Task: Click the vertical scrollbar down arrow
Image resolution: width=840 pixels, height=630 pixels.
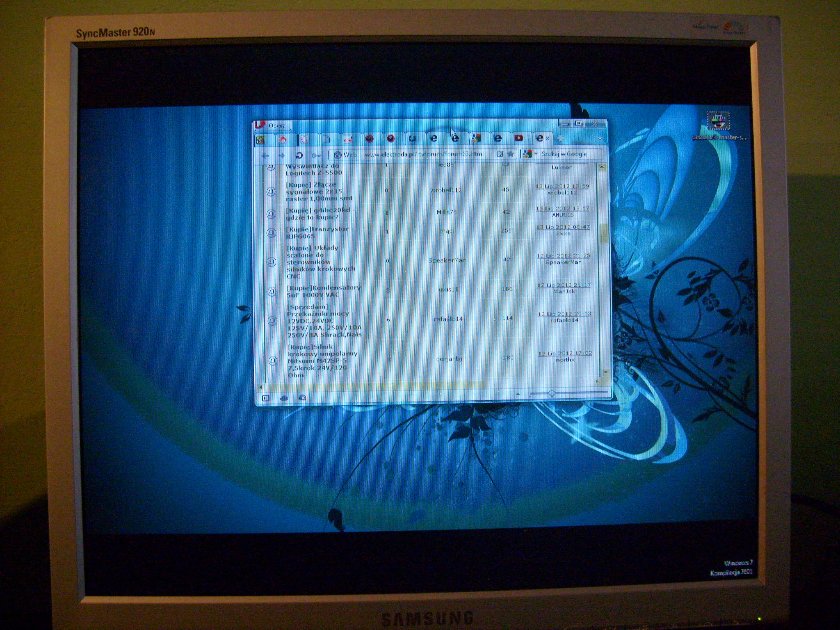Action: [605, 372]
